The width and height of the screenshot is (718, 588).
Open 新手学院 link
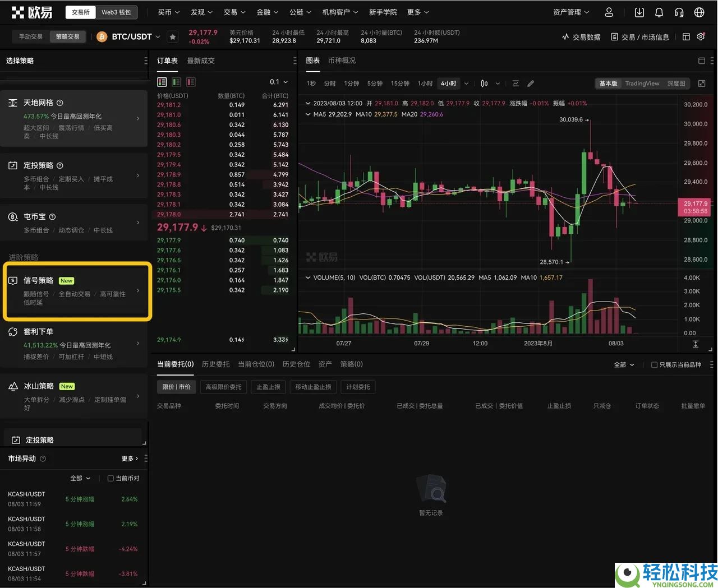point(383,12)
